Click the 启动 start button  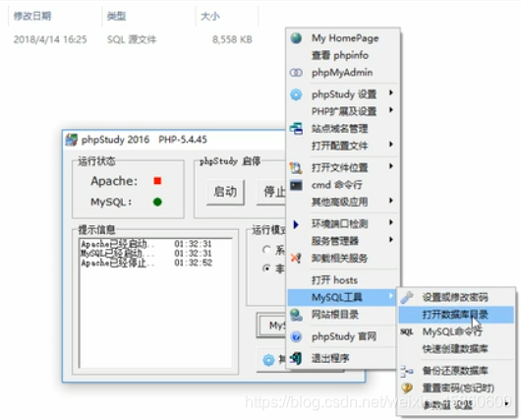point(225,192)
